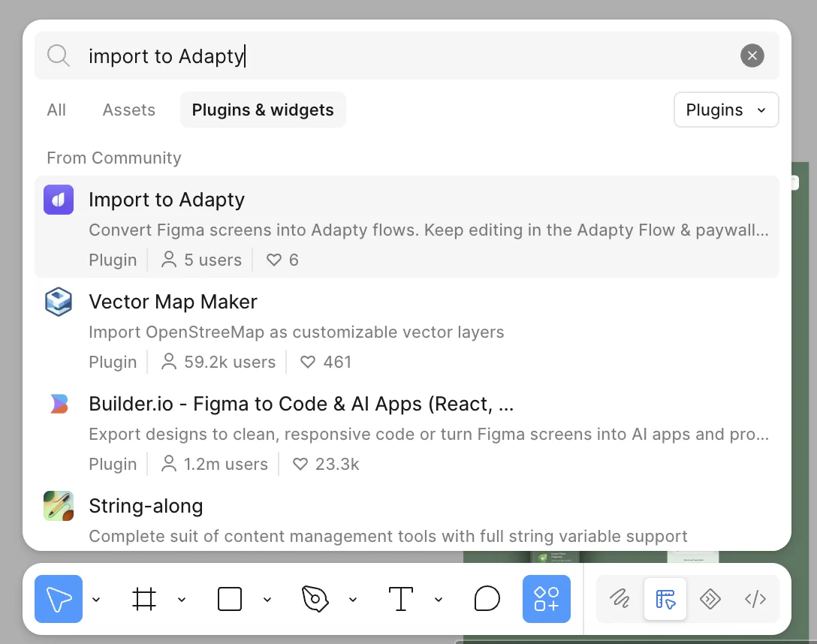The image size is (817, 644).
Task: Clear the search field
Action: (x=752, y=56)
